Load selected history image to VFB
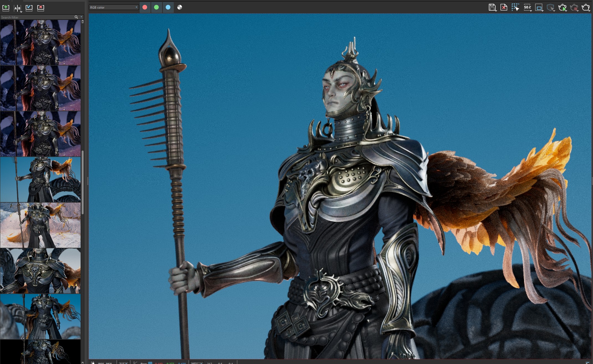The image size is (593, 364). click(x=29, y=8)
